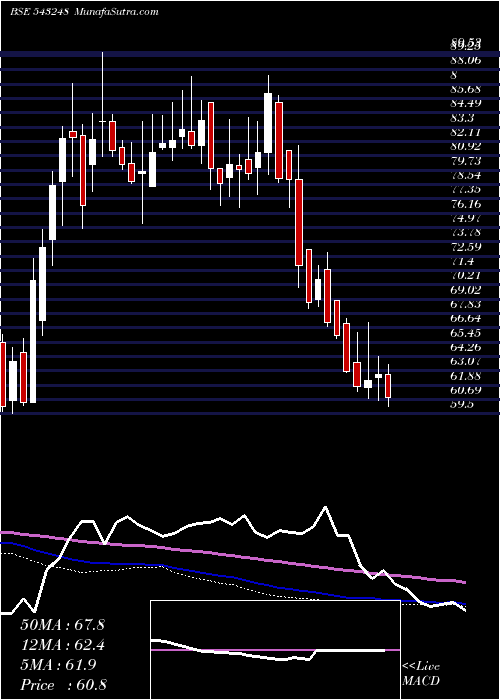Click the 71.4 price axis label
Viewport: 500px width, 700px height.
coord(462,261)
